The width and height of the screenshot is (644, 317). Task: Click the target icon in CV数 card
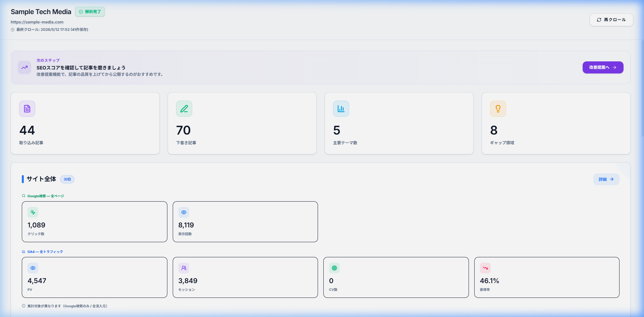334,268
